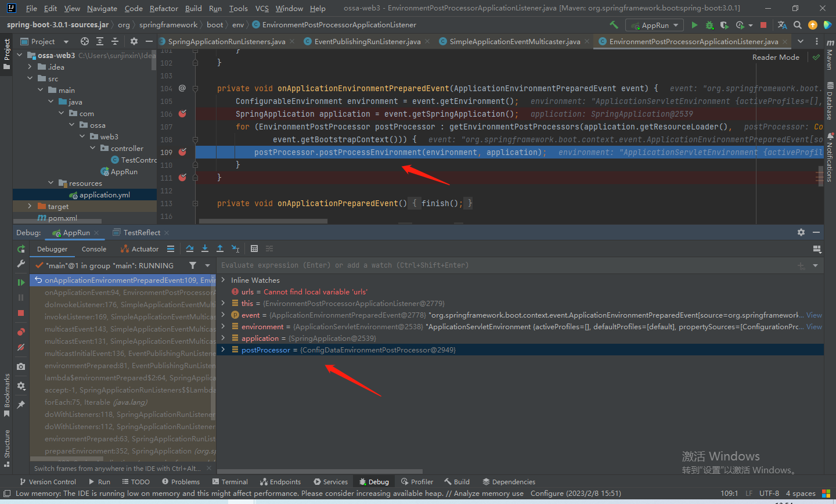
Task: Rerun AppRun in the debug panel
Action: 21,249
